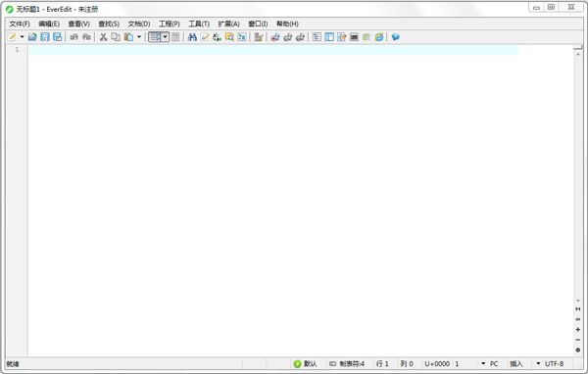
Task: Click the green lines settings icon
Action: coord(367,37)
